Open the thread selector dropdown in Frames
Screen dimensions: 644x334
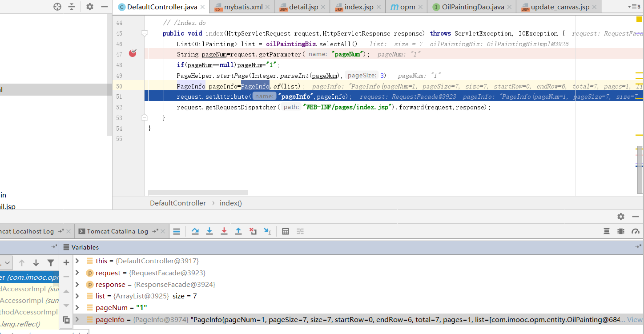point(6,263)
